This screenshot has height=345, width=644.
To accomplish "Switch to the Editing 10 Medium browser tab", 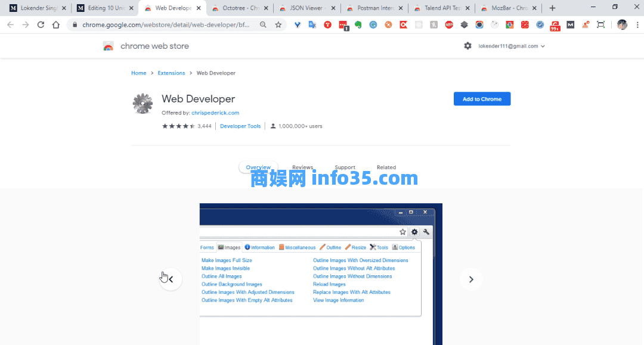I will pyautogui.click(x=106, y=8).
